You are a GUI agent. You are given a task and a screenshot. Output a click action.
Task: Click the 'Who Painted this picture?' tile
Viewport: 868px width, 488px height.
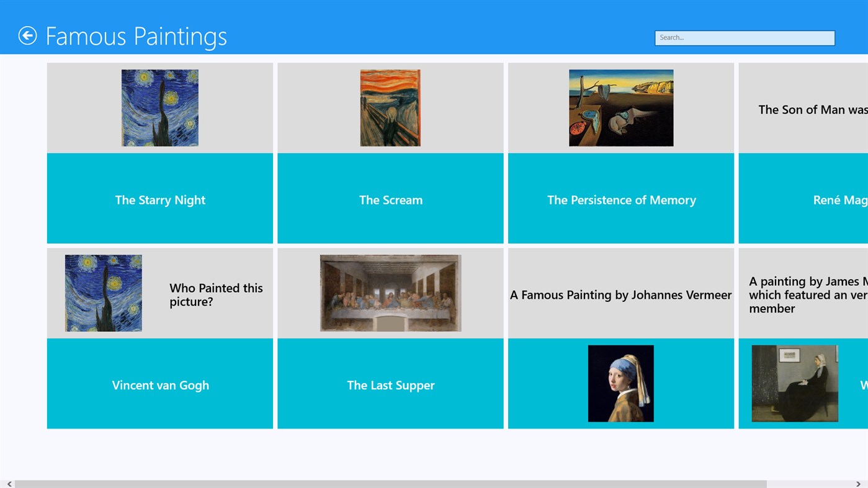coord(216,295)
